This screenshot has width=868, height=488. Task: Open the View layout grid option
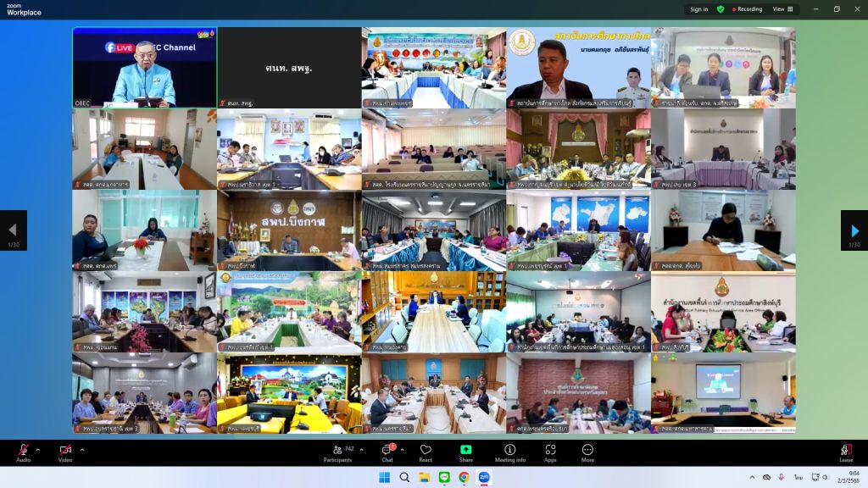point(782,8)
